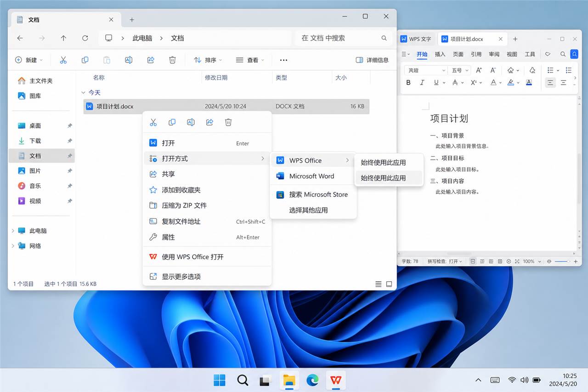Click the Delete trash icon in Explorer toolbar
This screenshot has height=392, width=588.
point(172,60)
